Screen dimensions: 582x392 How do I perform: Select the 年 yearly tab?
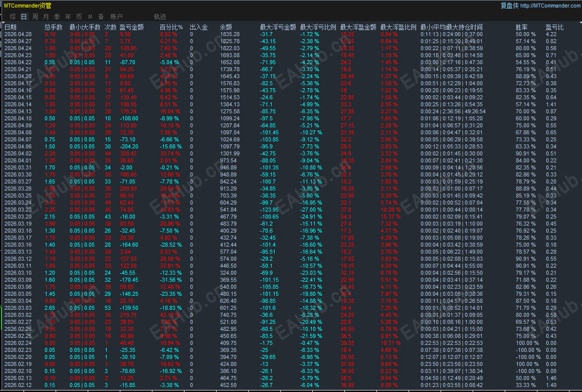68,17
